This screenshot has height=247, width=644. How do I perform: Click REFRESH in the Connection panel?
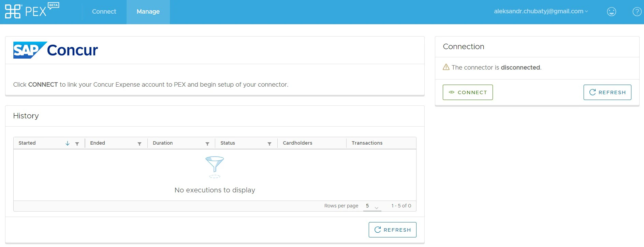click(x=608, y=92)
